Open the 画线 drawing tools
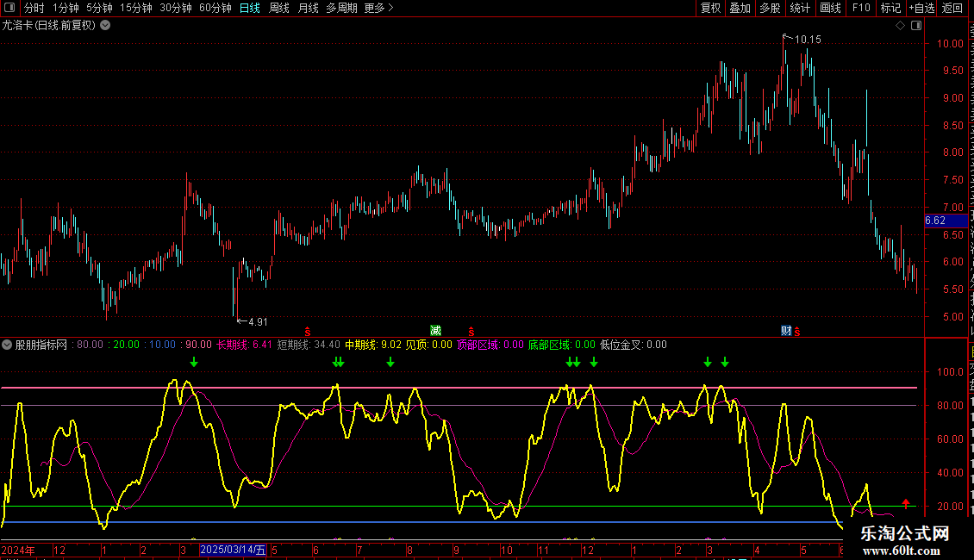The height and width of the screenshot is (560, 974). tap(830, 8)
